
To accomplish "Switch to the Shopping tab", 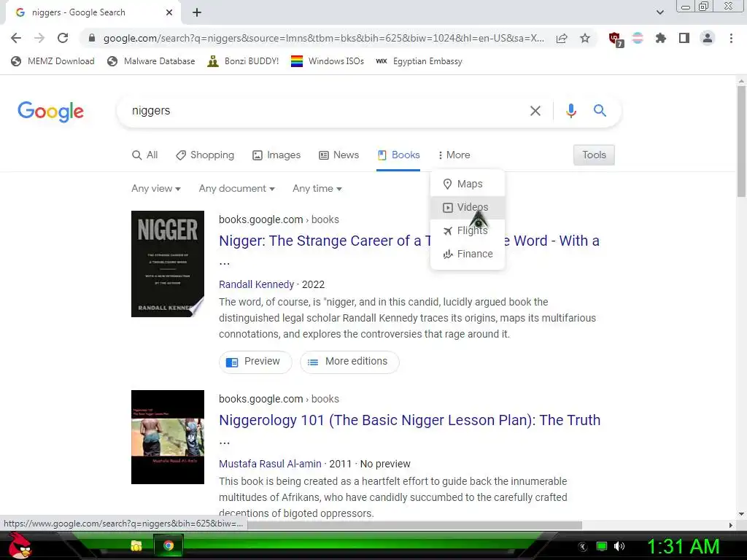I will 205,155.
